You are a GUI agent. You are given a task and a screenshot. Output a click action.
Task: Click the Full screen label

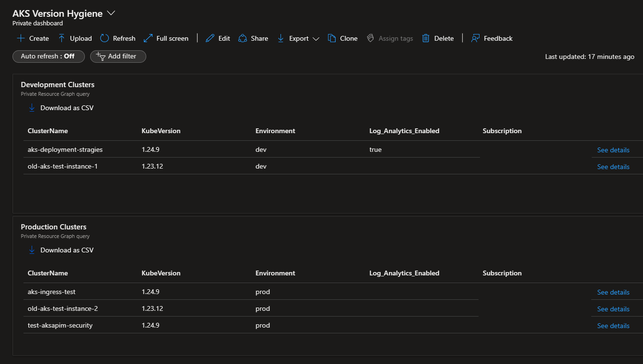click(x=172, y=38)
